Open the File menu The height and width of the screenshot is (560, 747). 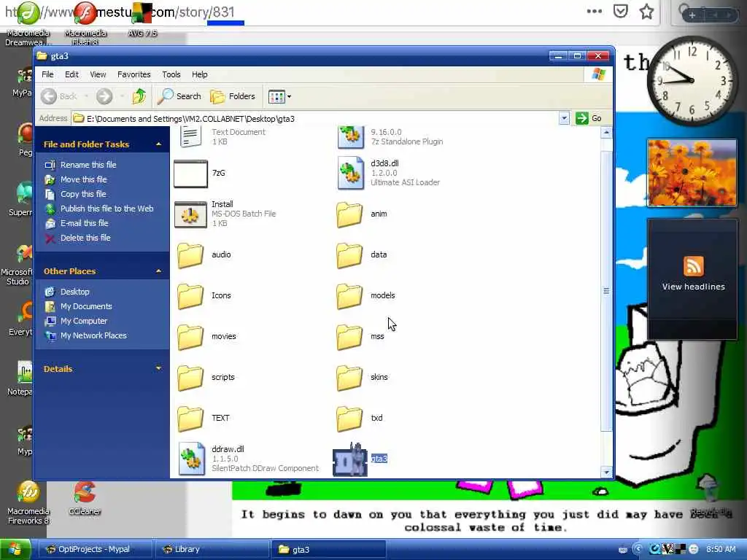coord(47,74)
